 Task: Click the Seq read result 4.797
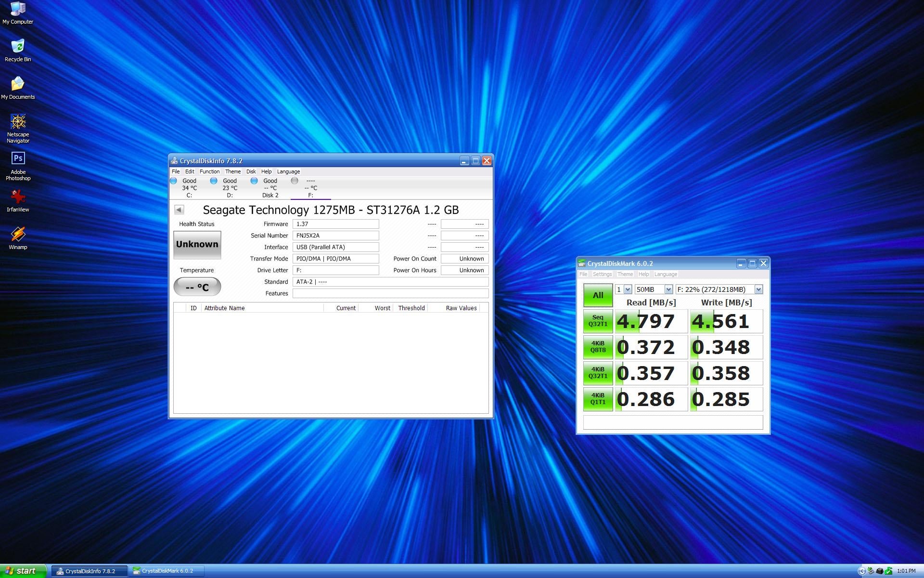(651, 321)
